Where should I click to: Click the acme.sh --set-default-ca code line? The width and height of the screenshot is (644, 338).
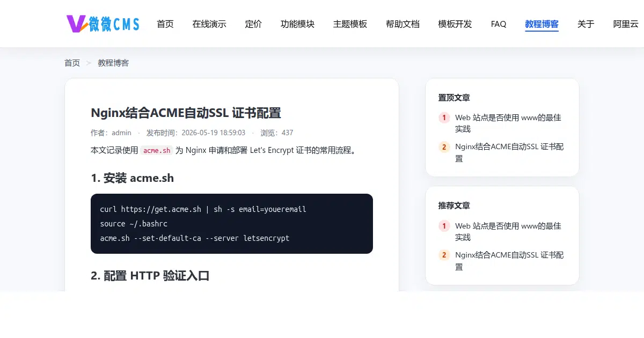pos(194,238)
